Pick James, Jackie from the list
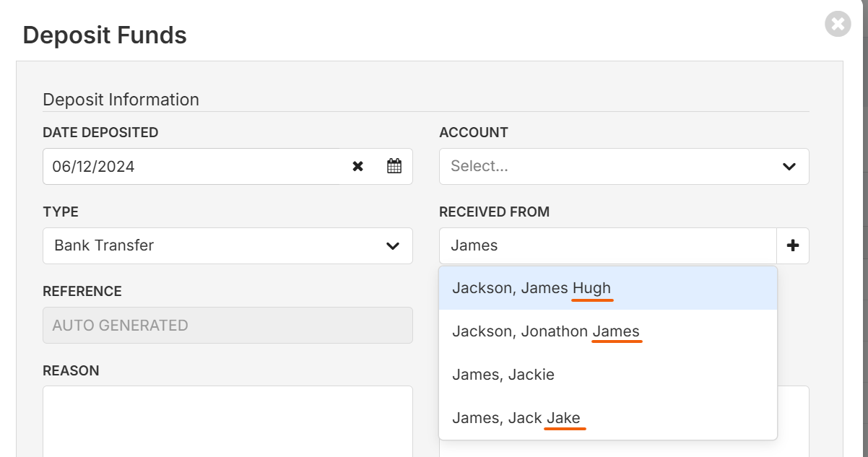Viewport: 868px width, 457px height. [x=608, y=375]
